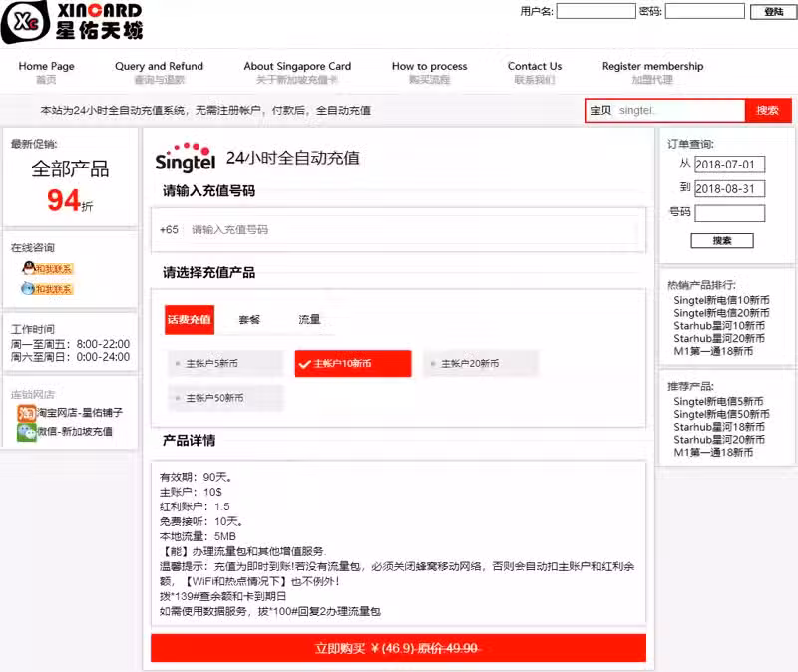This screenshot has width=798, height=672.
Task: Select the 主帐户50新币 option
Action: click(x=225, y=398)
